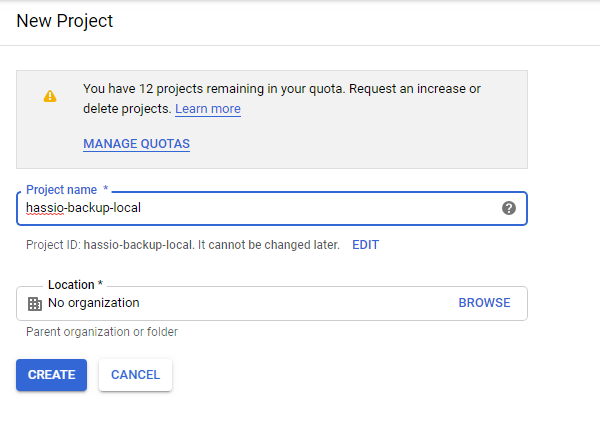Image resolution: width=600 pixels, height=429 pixels.
Task: Click the Location field label
Action: [71, 285]
